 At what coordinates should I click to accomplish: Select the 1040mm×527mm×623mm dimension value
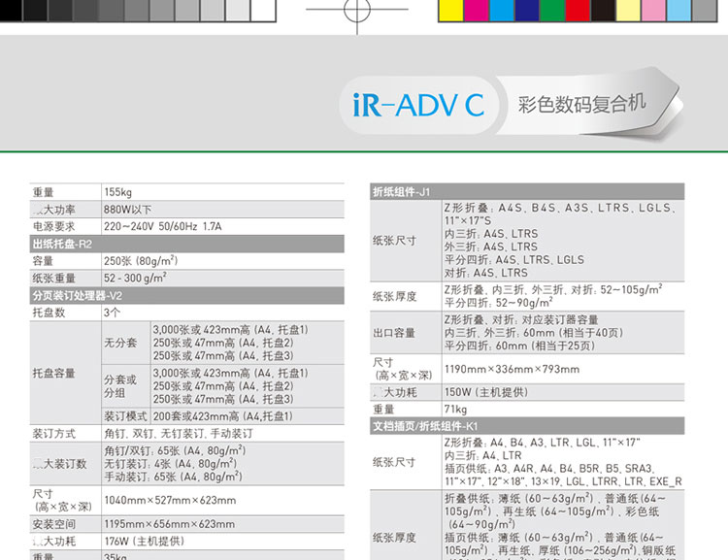[170, 501]
